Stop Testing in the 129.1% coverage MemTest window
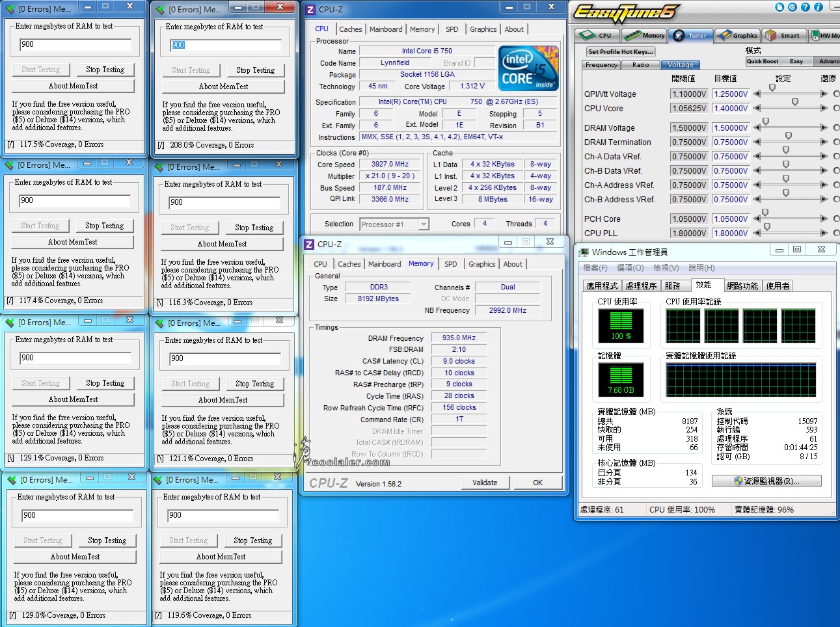The height and width of the screenshot is (627, 840). tap(105, 383)
